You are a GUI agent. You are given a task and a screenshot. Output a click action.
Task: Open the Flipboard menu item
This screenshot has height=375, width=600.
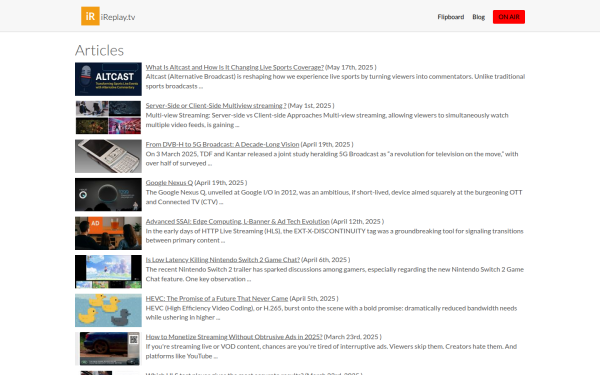pyautogui.click(x=451, y=17)
